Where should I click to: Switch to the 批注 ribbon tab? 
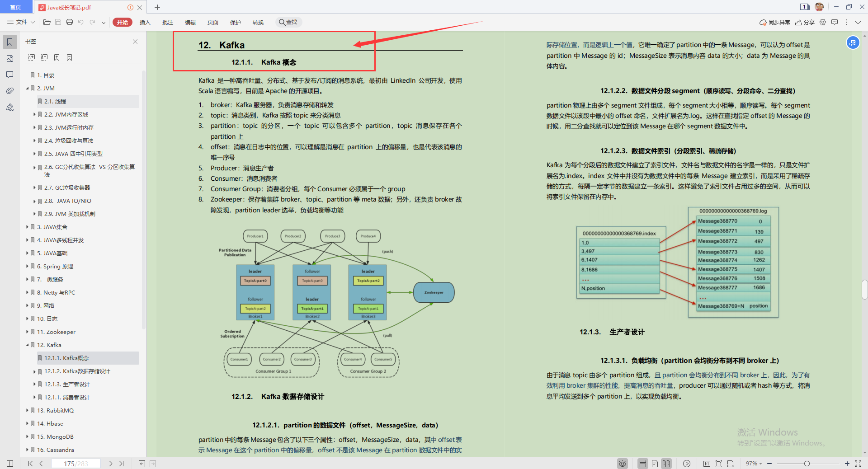tap(167, 22)
